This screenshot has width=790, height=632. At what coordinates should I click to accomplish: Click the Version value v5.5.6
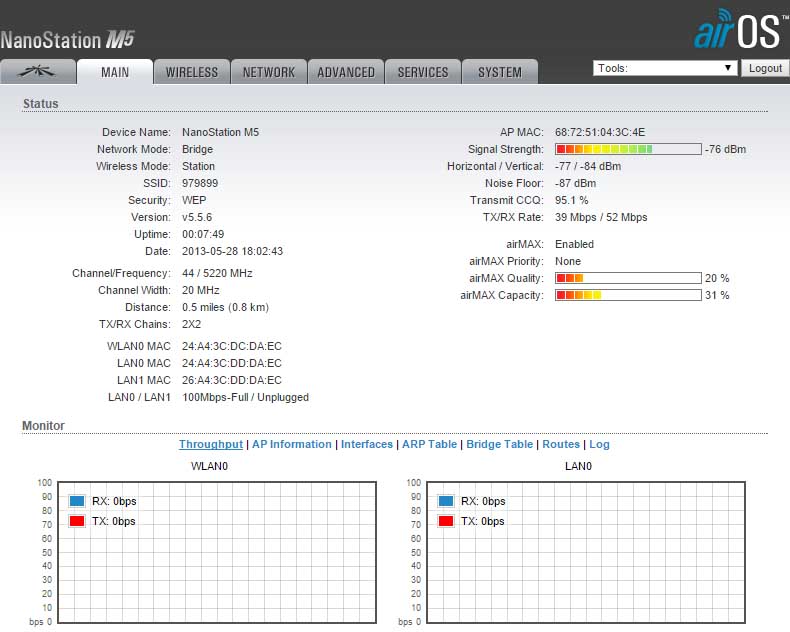click(196, 217)
